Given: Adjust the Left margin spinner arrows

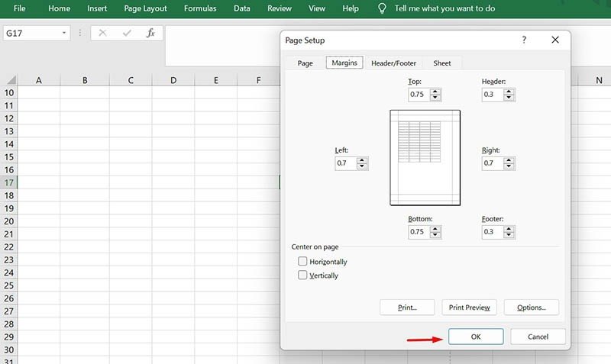Looking at the screenshot, I should tap(362, 163).
